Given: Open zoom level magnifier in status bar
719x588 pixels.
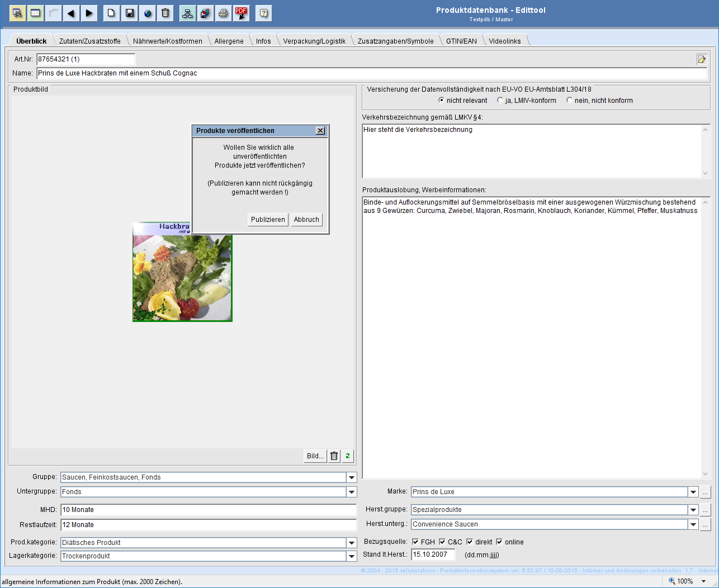Looking at the screenshot, I should [672, 581].
